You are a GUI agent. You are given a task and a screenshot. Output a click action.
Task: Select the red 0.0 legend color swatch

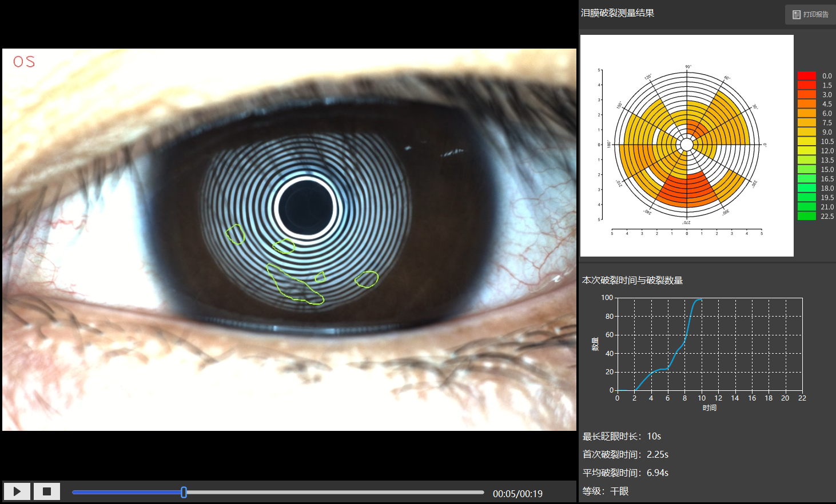pyautogui.click(x=807, y=75)
